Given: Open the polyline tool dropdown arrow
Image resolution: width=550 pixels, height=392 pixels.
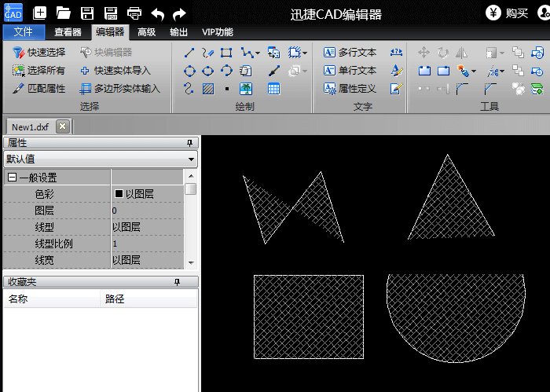Looking at the screenshot, I should pyautogui.click(x=257, y=53).
